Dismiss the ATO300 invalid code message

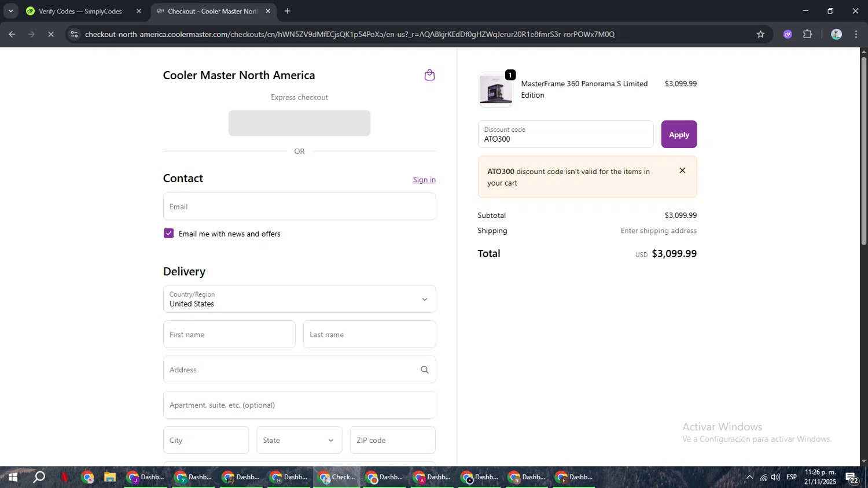(682, 171)
